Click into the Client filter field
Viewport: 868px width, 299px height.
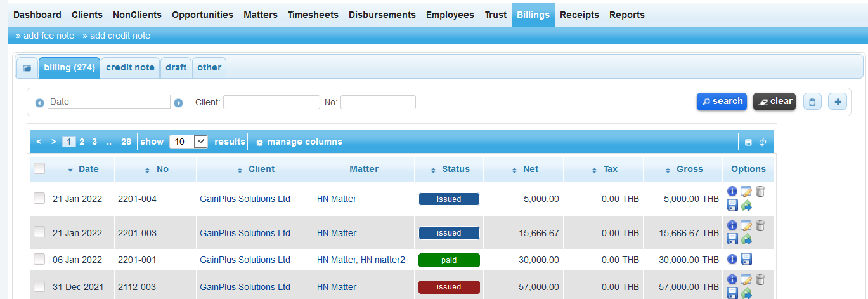point(271,102)
